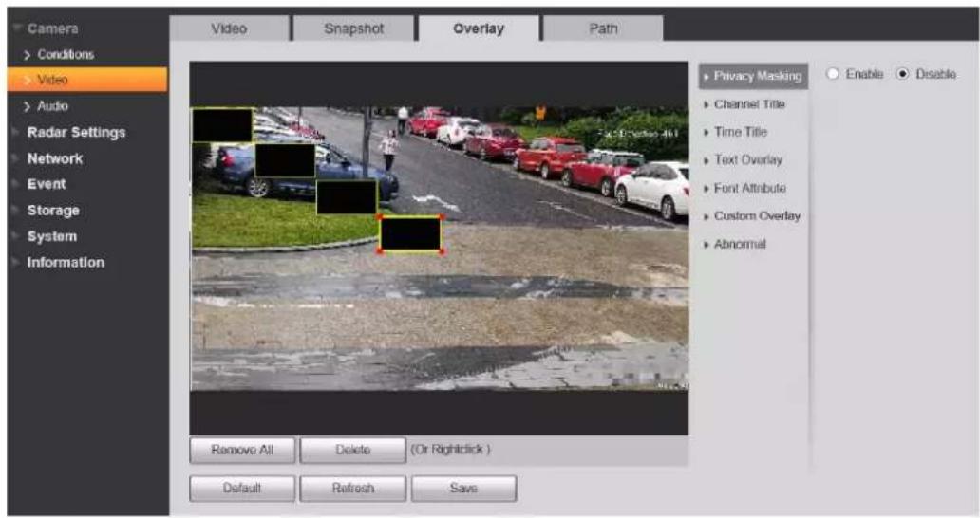Open Audio under Camera
The width and height of the screenshot is (980, 518).
pos(52,106)
